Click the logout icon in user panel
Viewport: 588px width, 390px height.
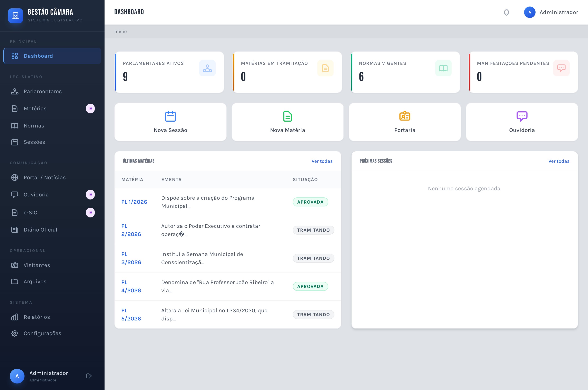(x=89, y=376)
